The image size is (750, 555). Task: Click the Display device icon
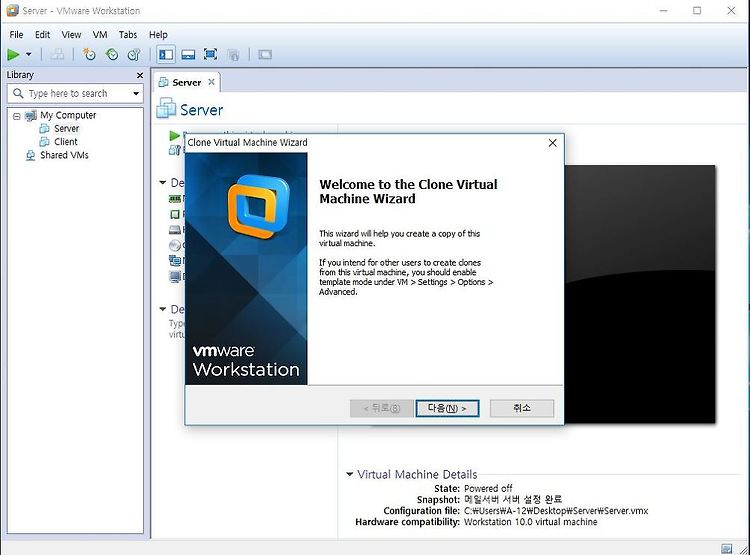pyautogui.click(x=175, y=277)
